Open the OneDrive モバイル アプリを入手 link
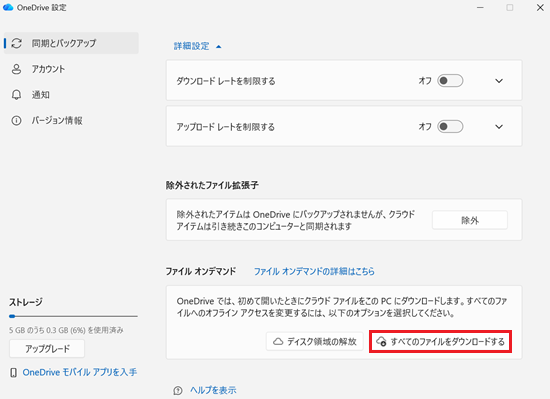The height and width of the screenshot is (399, 550). click(x=80, y=372)
